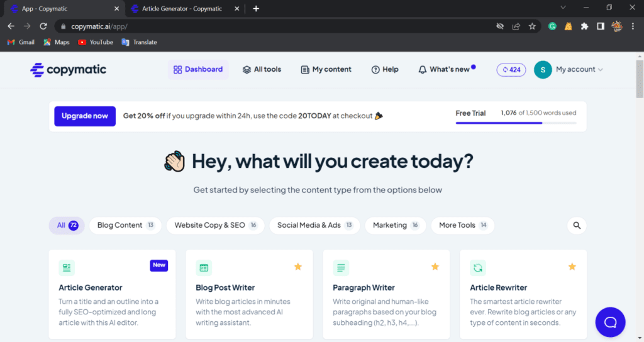
Task: Open the Help link in navigation
Action: pos(385,70)
